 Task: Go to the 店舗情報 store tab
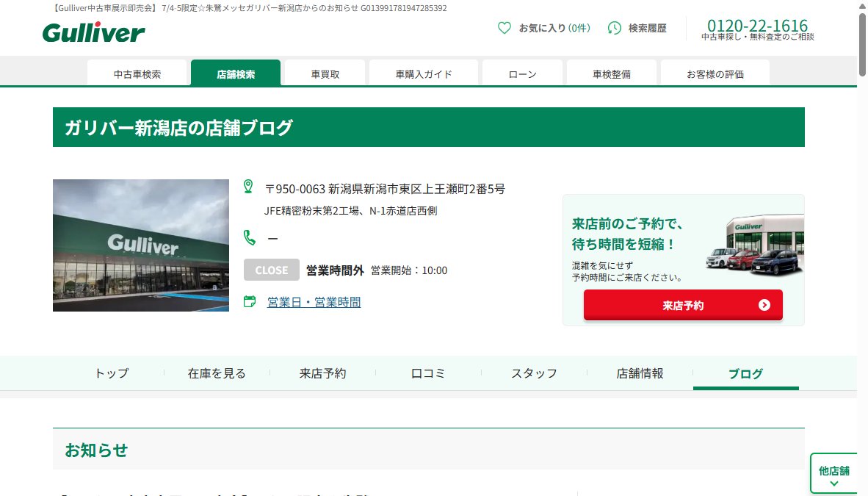click(x=640, y=373)
